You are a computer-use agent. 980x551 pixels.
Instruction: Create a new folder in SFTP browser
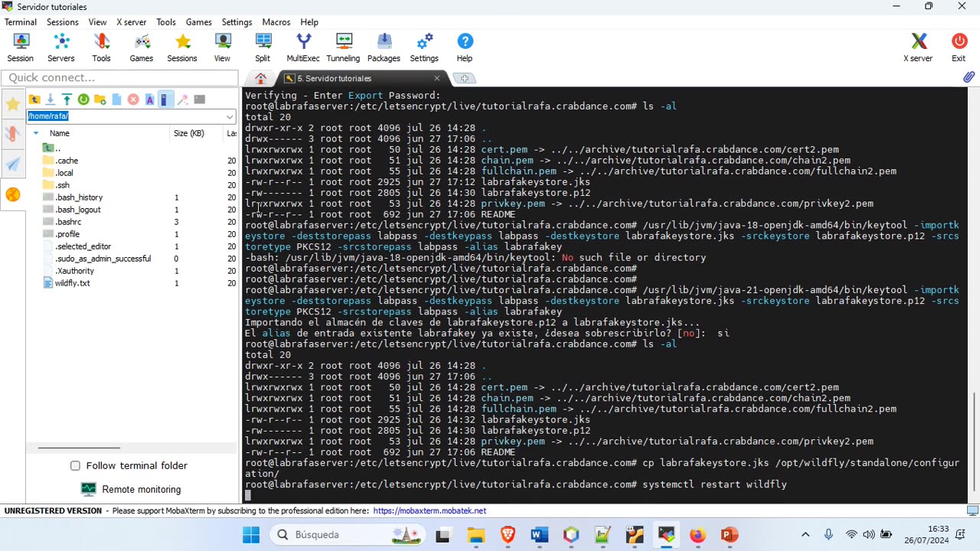[100, 99]
